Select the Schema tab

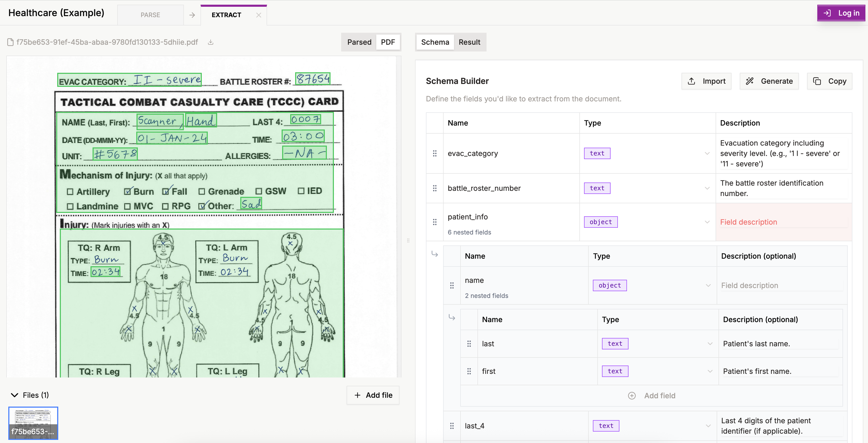[435, 42]
